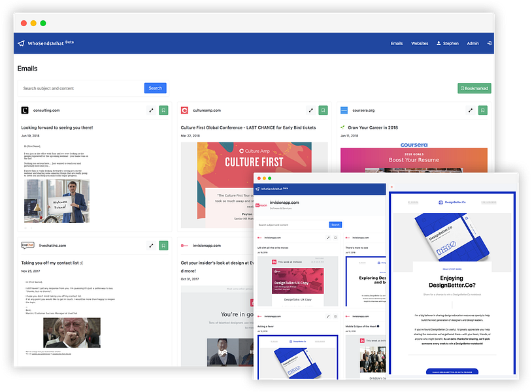Open 'Taking you off my contact list' email

click(x=52, y=263)
